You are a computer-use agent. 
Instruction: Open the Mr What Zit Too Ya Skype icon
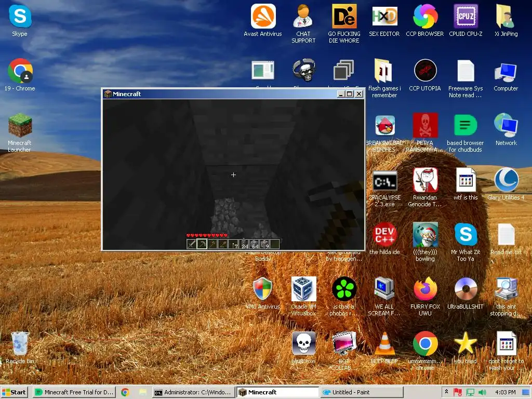tap(465, 242)
